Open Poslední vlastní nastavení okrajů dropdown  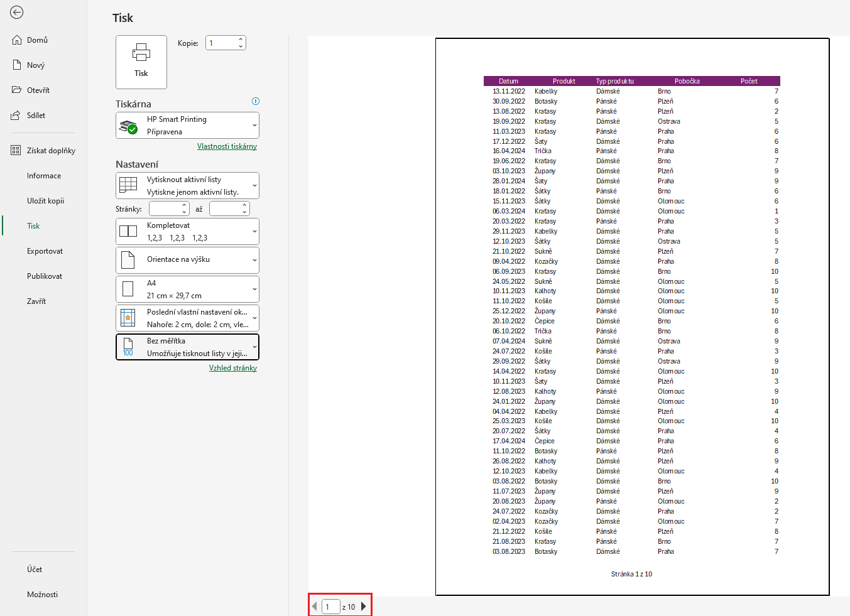187,318
